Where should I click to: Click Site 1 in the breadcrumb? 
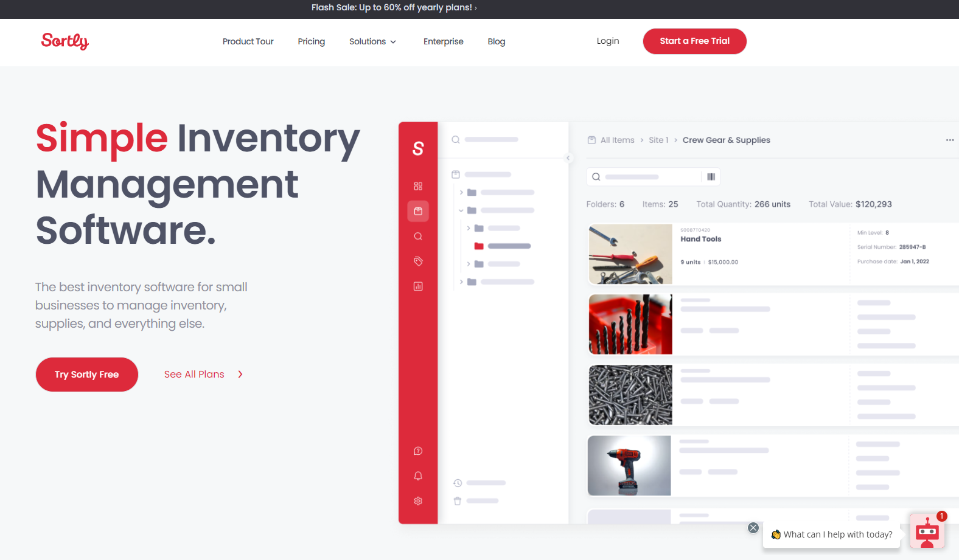coord(658,140)
